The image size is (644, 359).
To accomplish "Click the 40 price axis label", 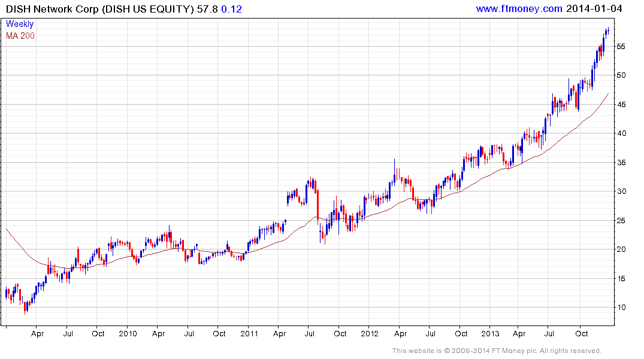I will pyautogui.click(x=621, y=133).
